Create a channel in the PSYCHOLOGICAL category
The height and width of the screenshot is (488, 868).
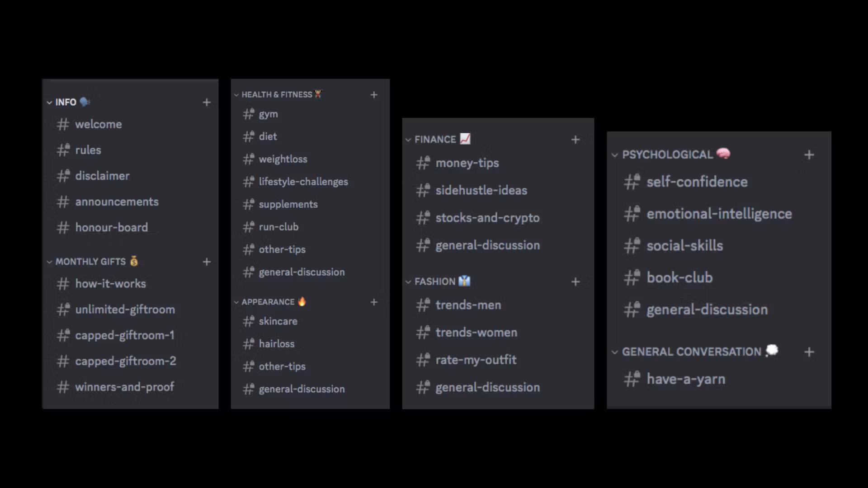(x=809, y=155)
